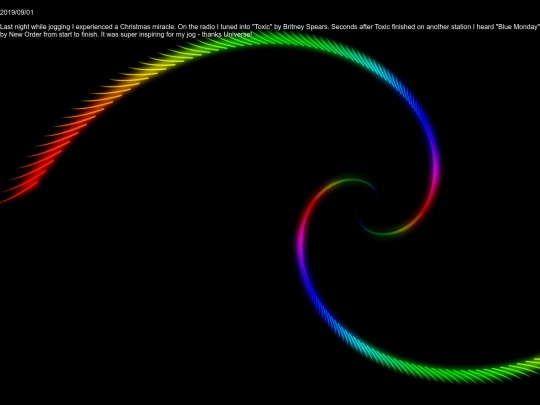Click the date text "2019/09/01"

(x=17, y=13)
